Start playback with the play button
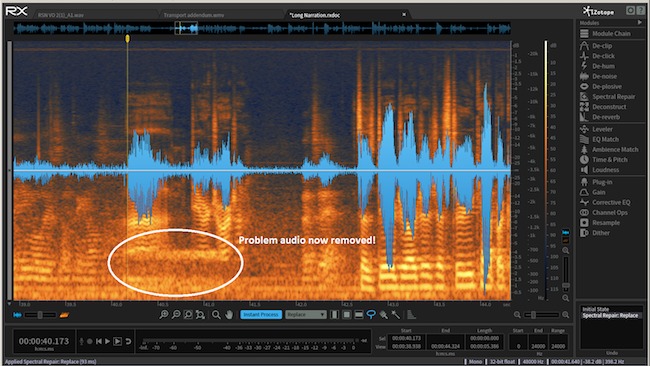The height and width of the screenshot is (366, 650). point(107,341)
